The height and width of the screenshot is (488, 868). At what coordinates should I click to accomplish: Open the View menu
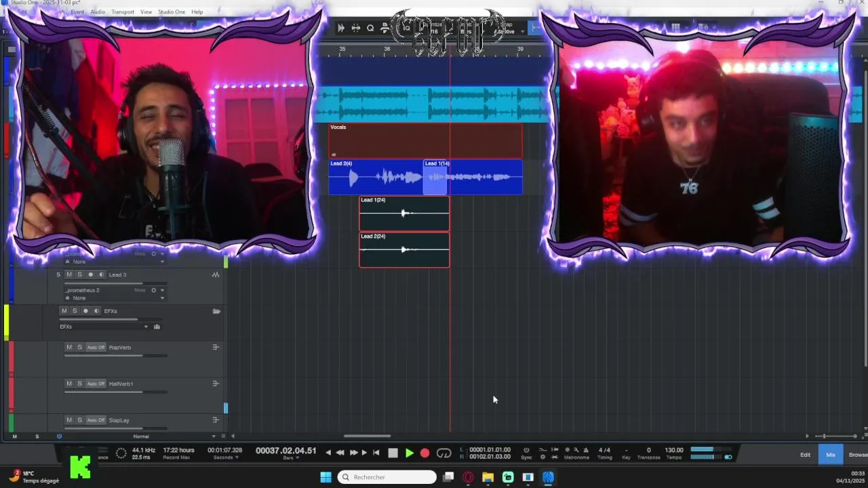tap(146, 12)
